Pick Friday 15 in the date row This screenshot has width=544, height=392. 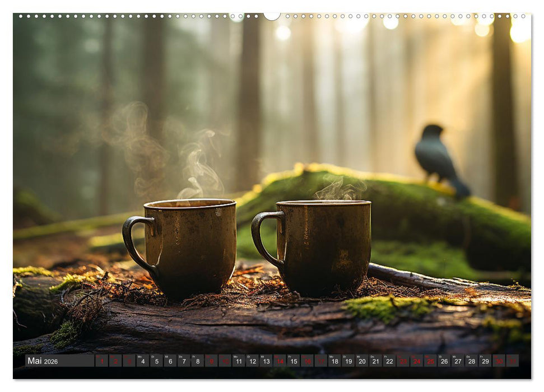click(x=294, y=361)
